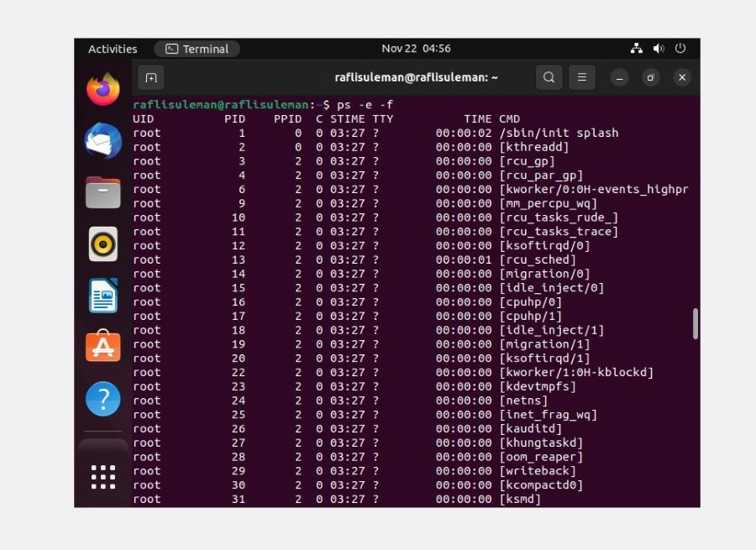
Task: Open the Activities overview
Action: coord(113,49)
